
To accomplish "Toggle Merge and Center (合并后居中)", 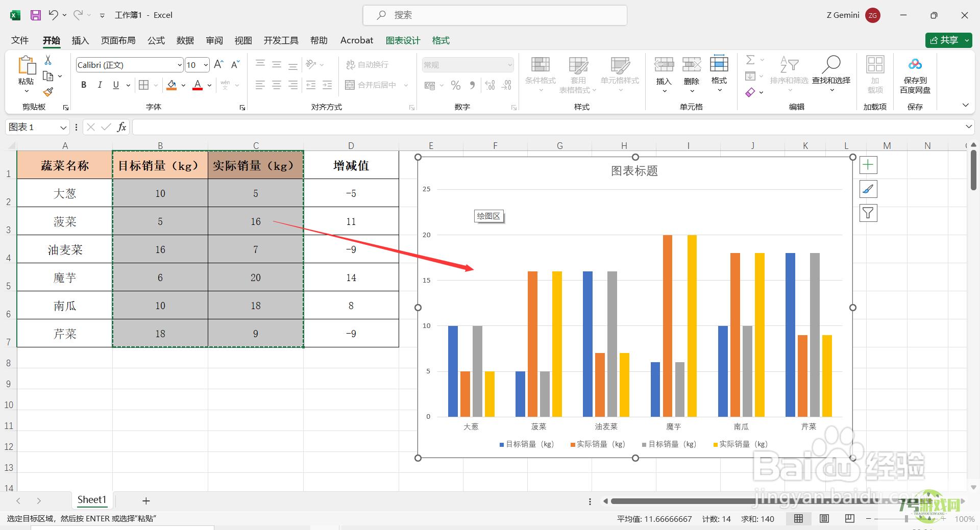I will point(371,85).
